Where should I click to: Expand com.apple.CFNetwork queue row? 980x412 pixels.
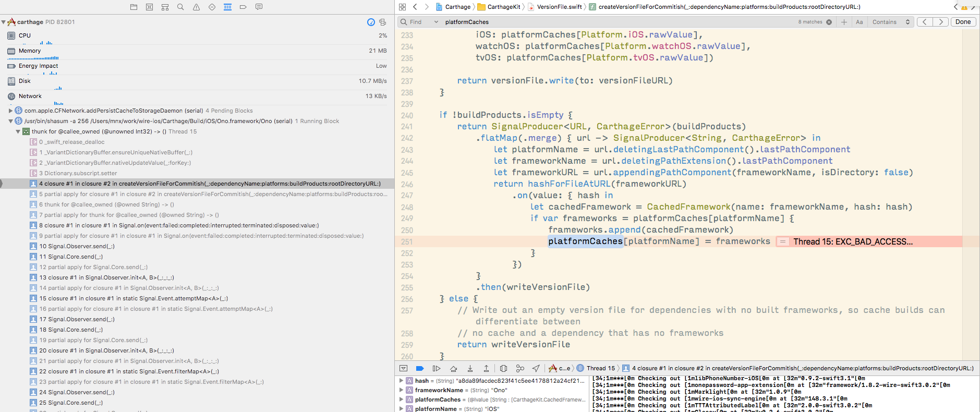click(x=10, y=111)
